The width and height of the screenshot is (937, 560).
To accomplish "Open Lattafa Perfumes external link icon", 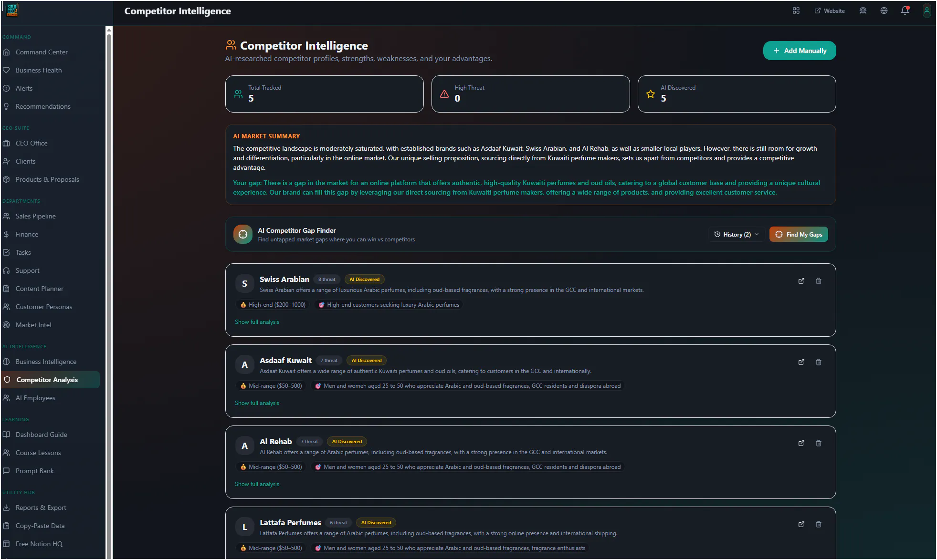I will pyautogui.click(x=801, y=524).
